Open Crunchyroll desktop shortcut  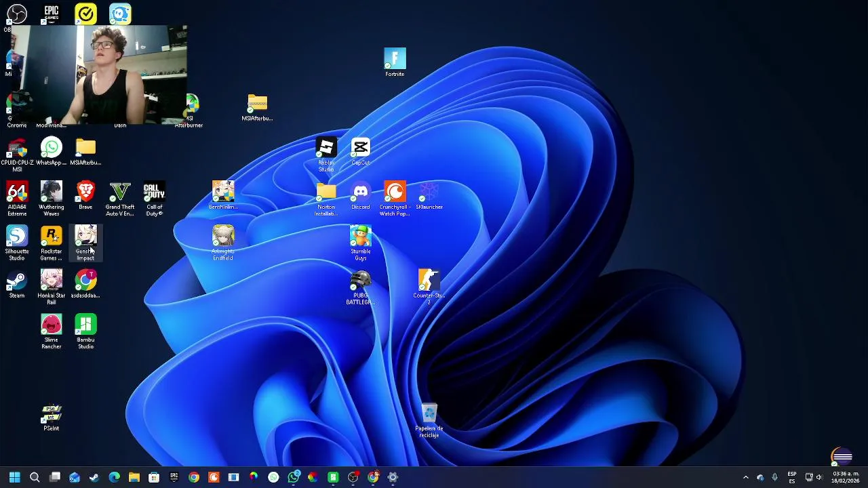395,199
